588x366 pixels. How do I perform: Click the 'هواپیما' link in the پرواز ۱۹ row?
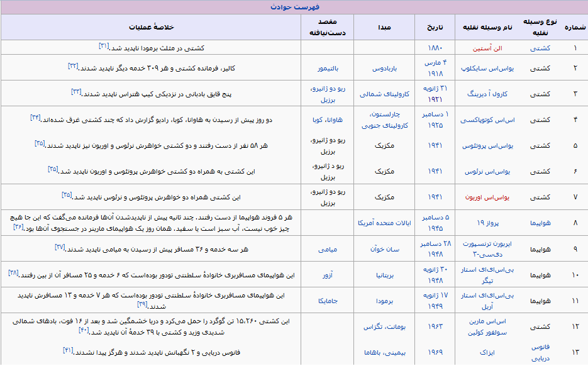[x=540, y=223]
